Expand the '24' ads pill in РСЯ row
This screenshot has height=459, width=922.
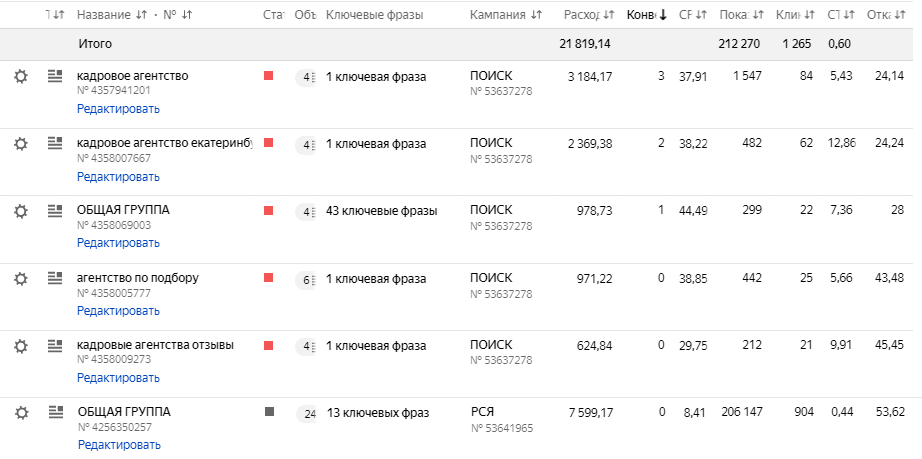pos(307,413)
